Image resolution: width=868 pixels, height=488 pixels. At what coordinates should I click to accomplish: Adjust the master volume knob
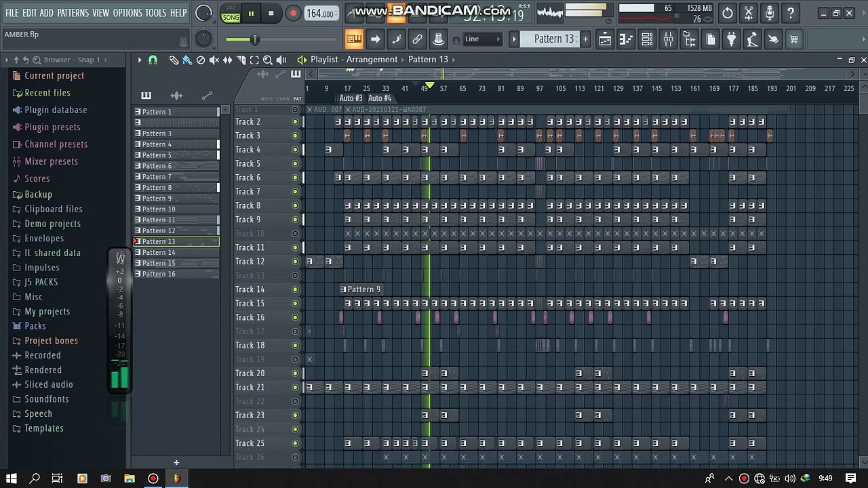tap(203, 13)
